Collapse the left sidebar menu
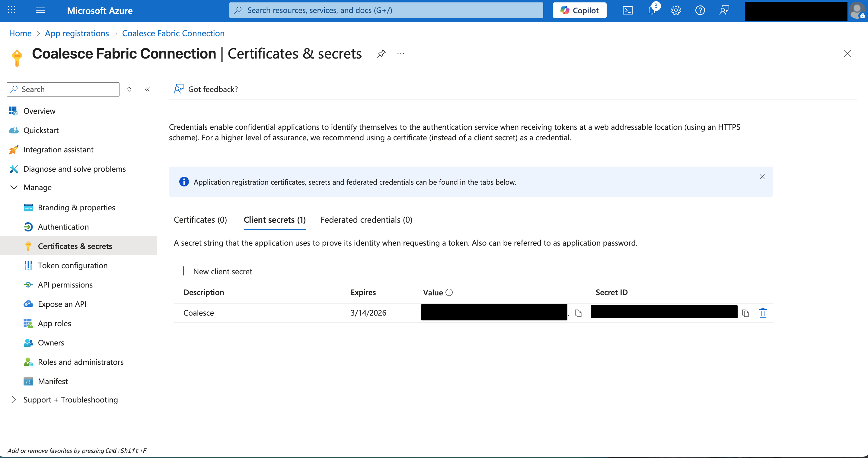 [147, 89]
